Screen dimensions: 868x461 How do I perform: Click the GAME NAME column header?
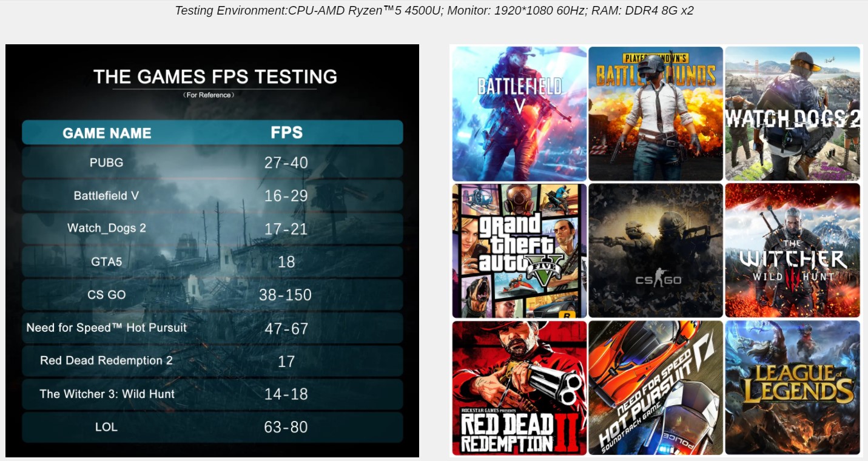click(x=107, y=133)
